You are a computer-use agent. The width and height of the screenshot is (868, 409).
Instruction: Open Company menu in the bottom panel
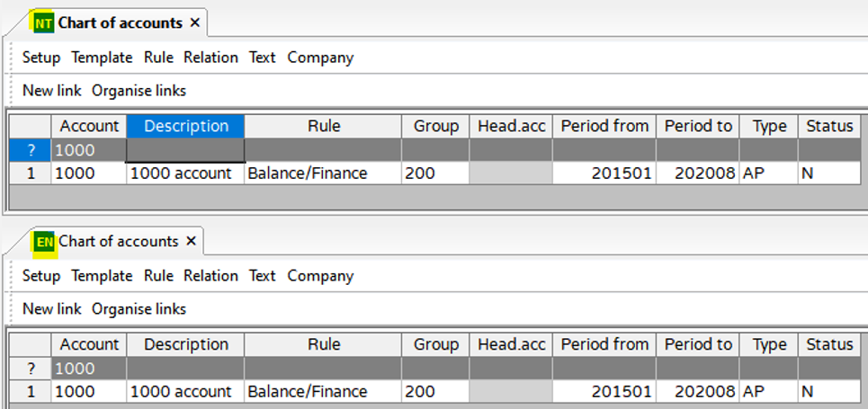click(320, 276)
